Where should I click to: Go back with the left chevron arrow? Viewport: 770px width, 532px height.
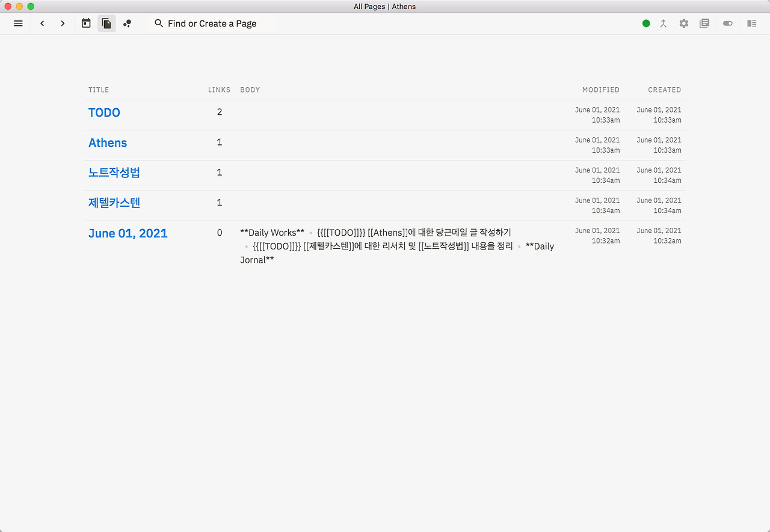click(x=42, y=23)
